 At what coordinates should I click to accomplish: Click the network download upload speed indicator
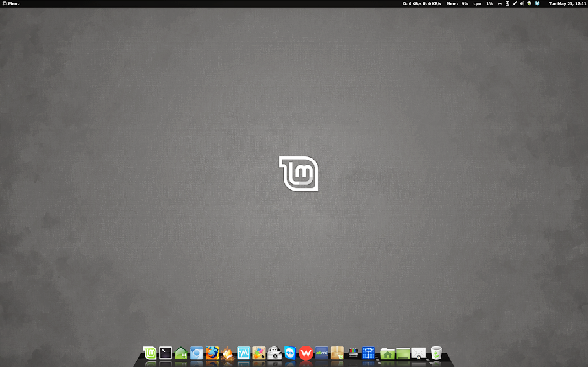(422, 3)
